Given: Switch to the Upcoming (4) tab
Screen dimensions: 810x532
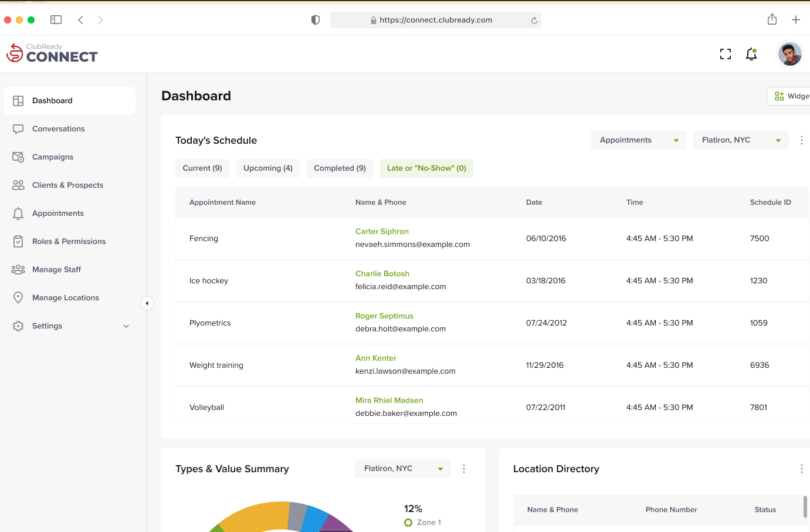Looking at the screenshot, I should pyautogui.click(x=268, y=168).
